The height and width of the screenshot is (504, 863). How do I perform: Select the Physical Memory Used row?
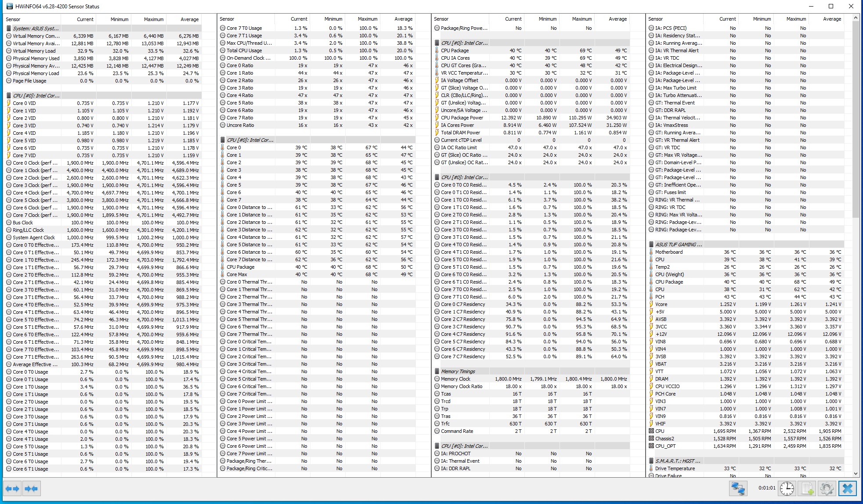coord(103,58)
